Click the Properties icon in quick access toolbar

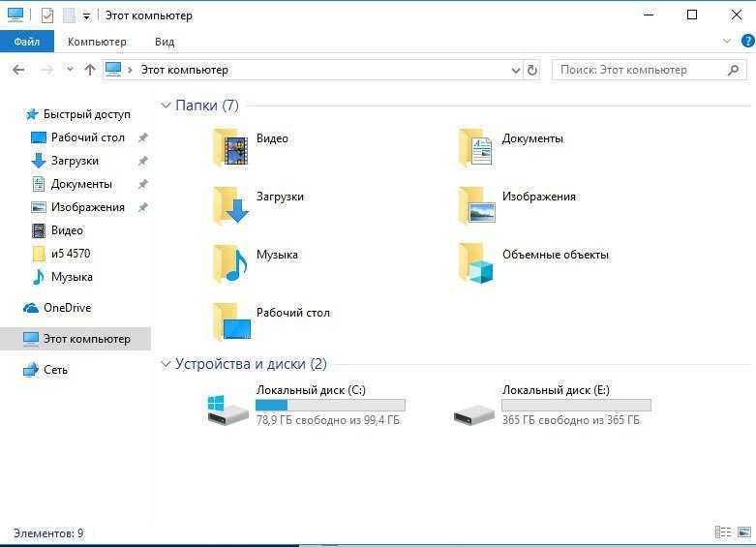[47, 15]
